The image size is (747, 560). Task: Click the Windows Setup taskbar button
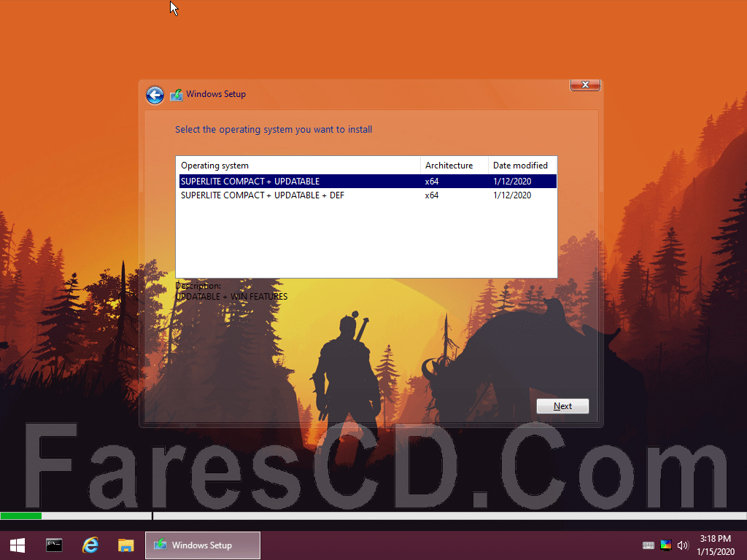pyautogui.click(x=203, y=545)
